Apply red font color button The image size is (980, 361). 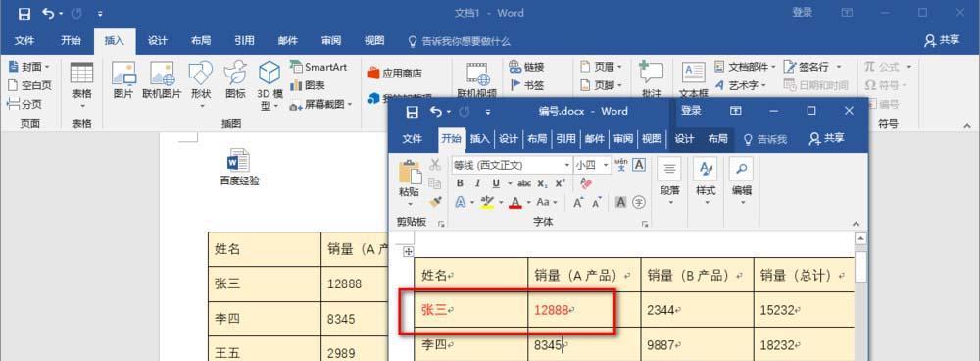(515, 202)
